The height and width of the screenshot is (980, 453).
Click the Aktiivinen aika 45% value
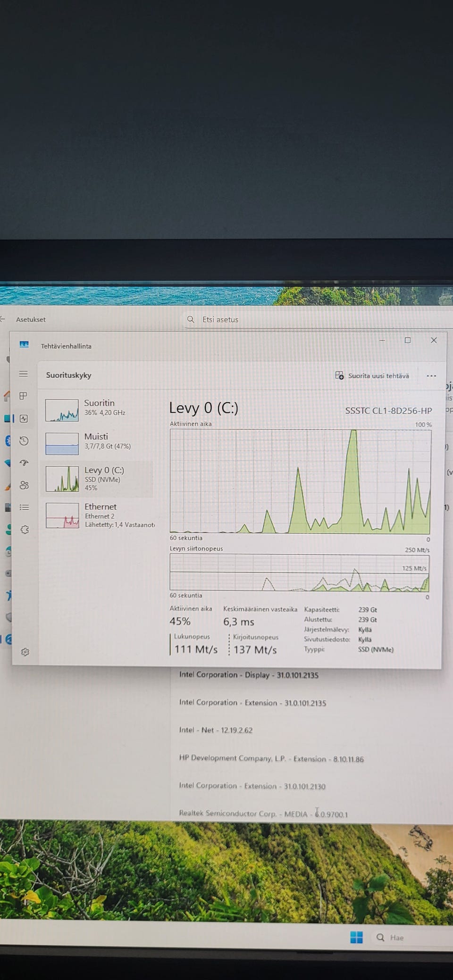(x=180, y=622)
